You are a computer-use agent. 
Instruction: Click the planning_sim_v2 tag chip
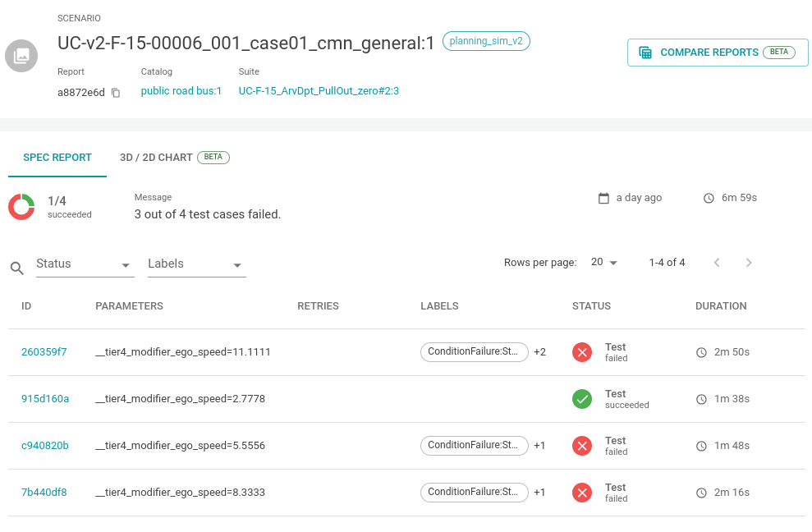click(486, 41)
